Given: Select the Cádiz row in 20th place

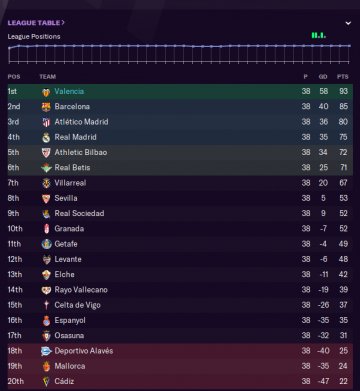Looking at the screenshot, I should tap(180, 381).
